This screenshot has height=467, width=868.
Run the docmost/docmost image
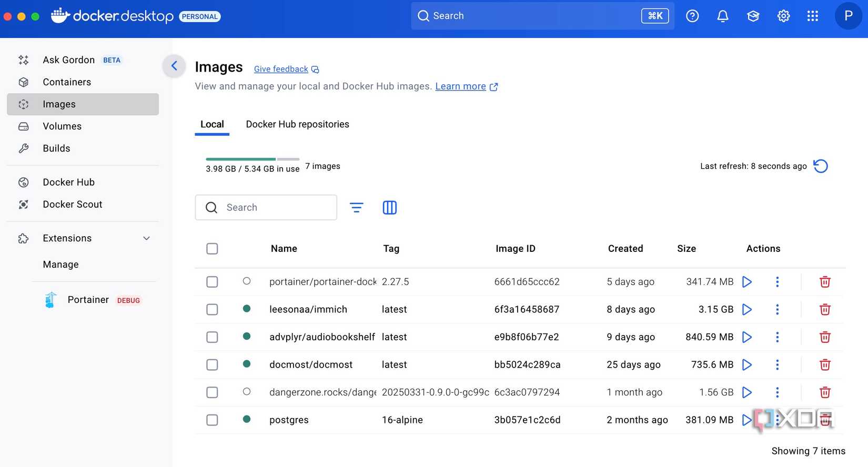pos(747,365)
